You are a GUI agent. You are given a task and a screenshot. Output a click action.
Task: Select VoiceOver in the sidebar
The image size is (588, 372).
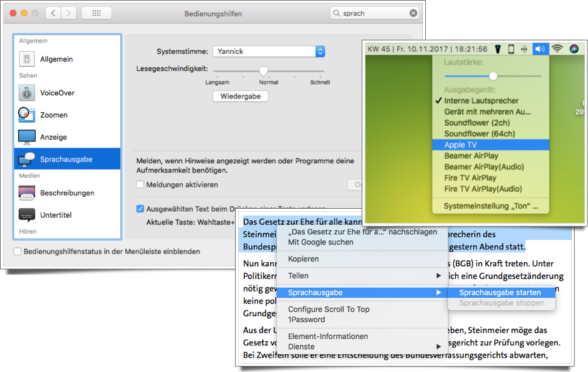click(57, 93)
